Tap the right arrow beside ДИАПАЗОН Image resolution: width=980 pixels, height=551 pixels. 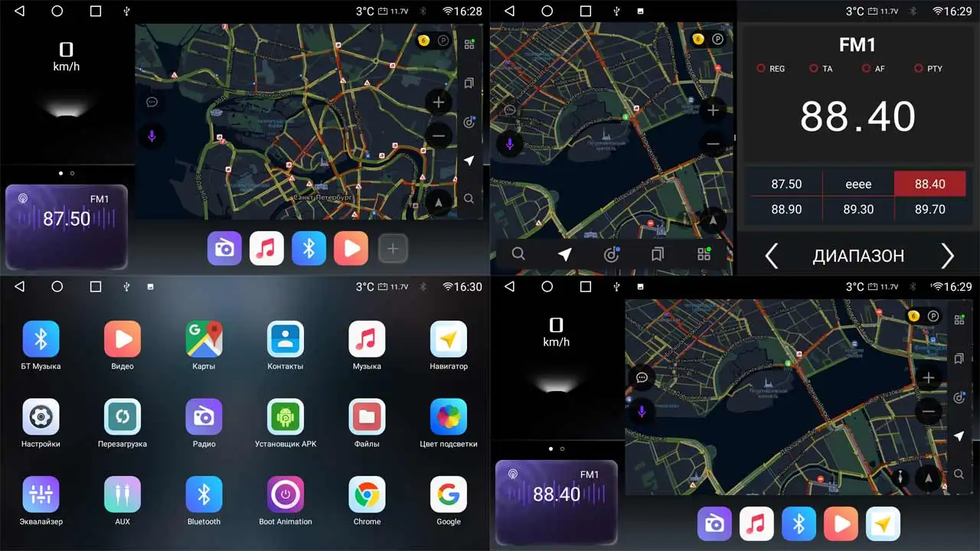948,256
